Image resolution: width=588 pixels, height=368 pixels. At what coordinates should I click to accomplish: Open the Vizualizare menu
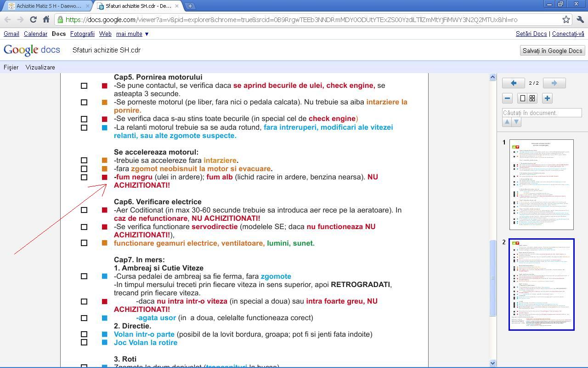coord(40,67)
